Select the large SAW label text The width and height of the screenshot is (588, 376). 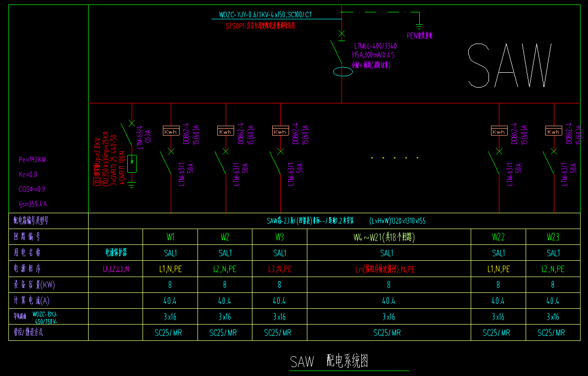click(x=510, y=66)
